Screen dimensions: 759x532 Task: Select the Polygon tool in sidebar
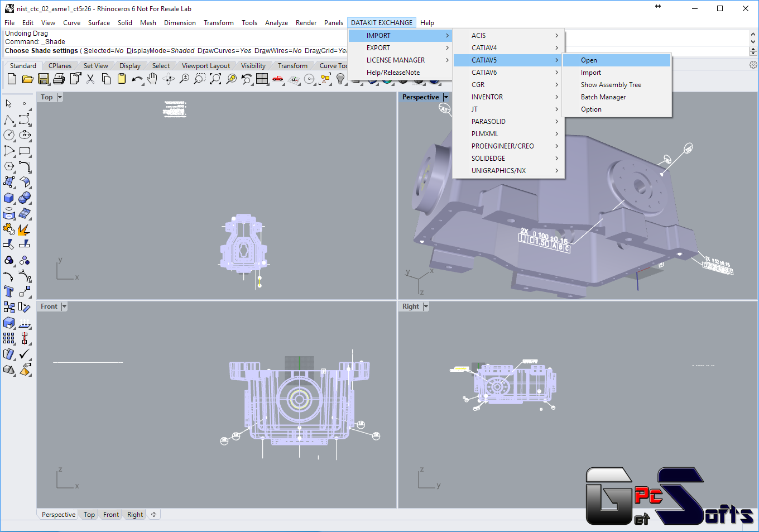tap(9, 166)
